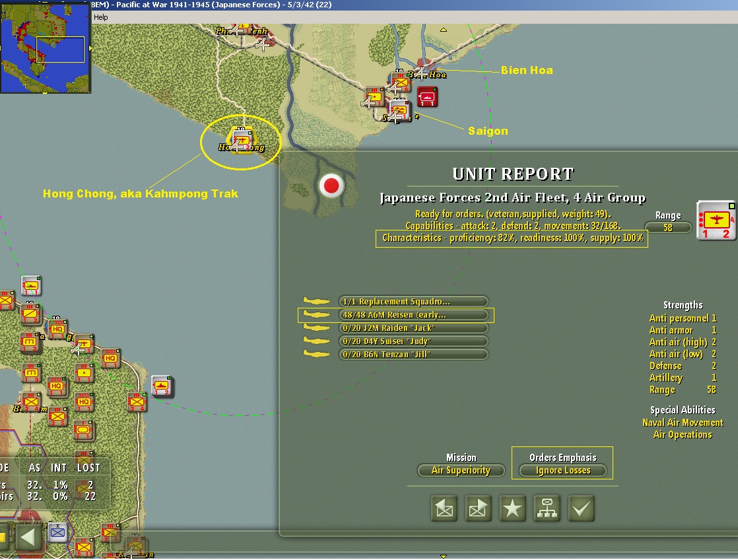738x560 pixels.
Task: Select the air unit counter at Hong Chong
Action: coord(242,141)
